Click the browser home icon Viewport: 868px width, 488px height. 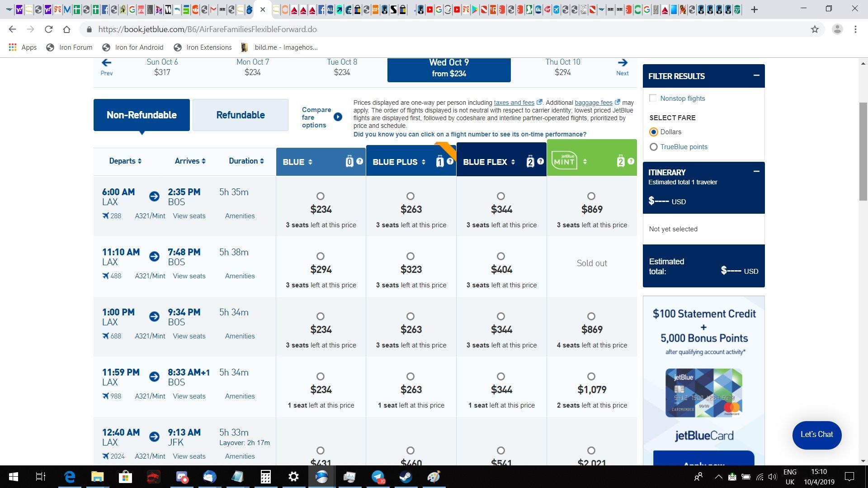click(x=67, y=29)
